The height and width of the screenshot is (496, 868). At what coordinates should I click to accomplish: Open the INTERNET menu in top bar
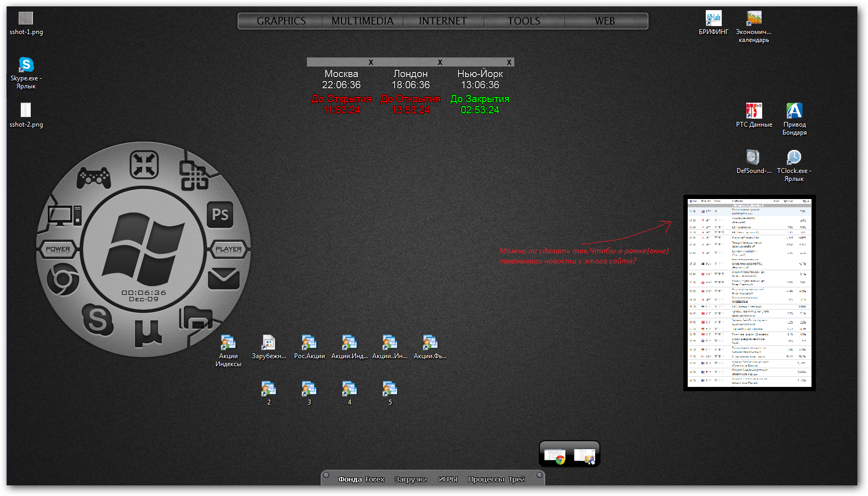(x=443, y=21)
